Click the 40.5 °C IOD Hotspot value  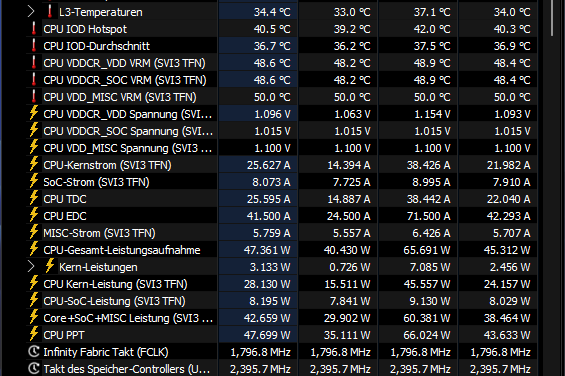[x=272, y=29]
